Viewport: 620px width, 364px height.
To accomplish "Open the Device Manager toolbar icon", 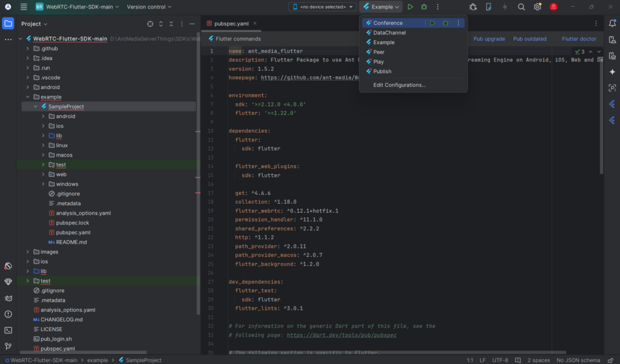I will coord(489,7).
